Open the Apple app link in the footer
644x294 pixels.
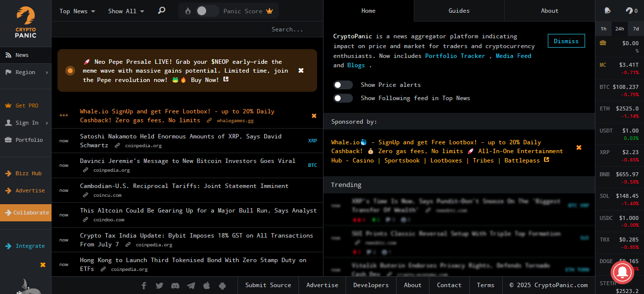click(207, 285)
